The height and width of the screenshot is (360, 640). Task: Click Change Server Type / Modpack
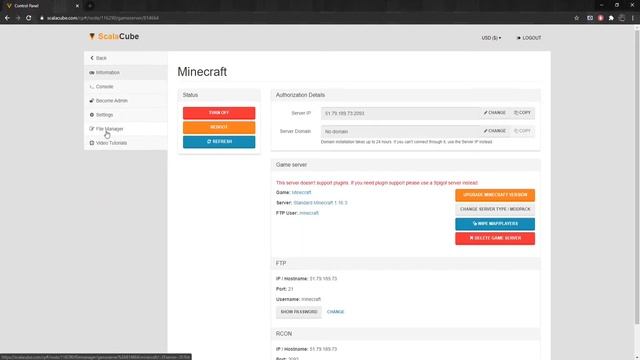495,209
